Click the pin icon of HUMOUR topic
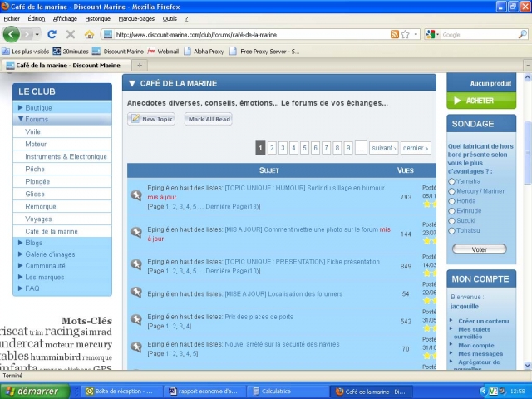Viewport: 532px width, 399px height. [x=136, y=195]
